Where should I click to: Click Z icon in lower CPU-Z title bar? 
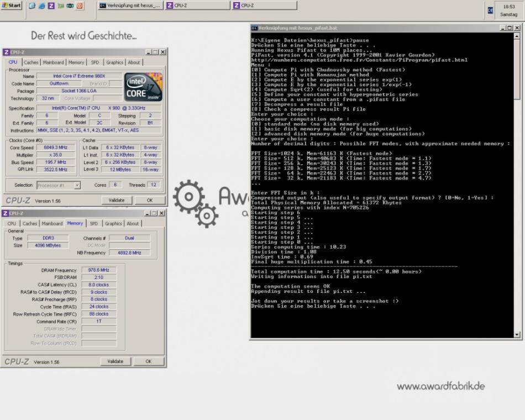click(5, 213)
